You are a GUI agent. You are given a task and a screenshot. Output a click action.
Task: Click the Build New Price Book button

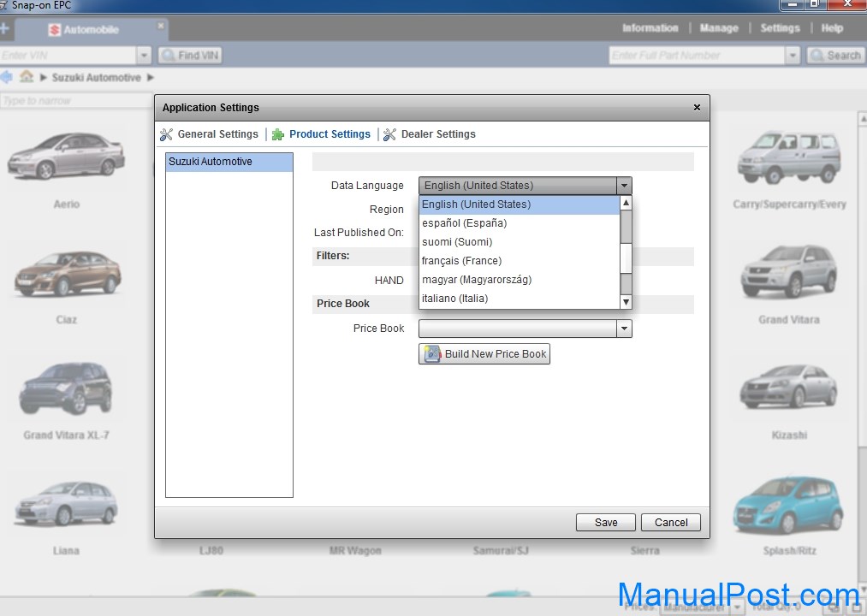[x=484, y=354]
